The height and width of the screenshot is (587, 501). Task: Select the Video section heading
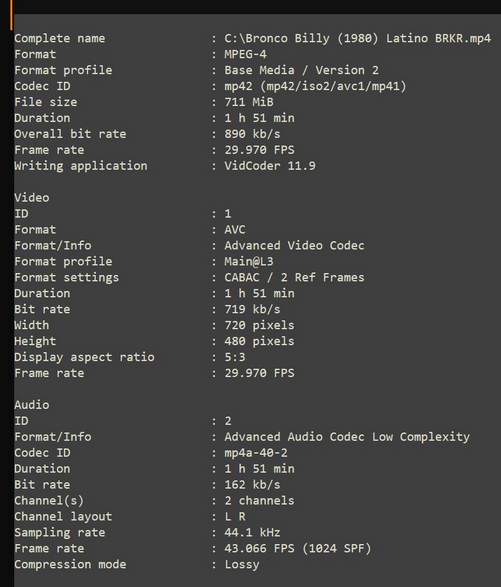tap(32, 198)
